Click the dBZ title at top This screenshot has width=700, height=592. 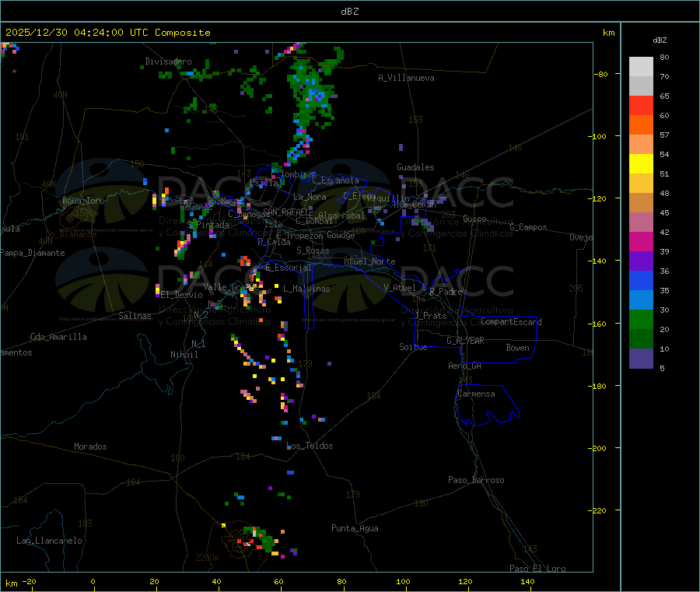point(349,12)
